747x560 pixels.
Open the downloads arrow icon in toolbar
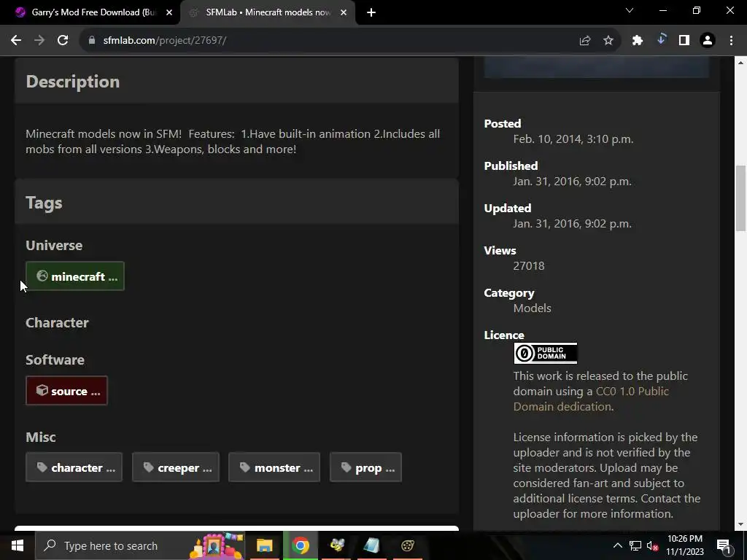[661, 39]
